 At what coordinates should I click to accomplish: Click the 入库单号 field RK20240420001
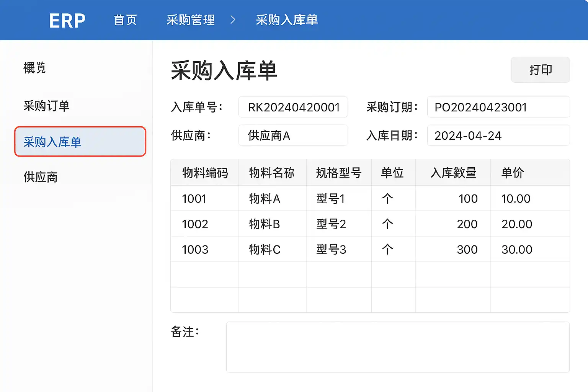point(293,107)
